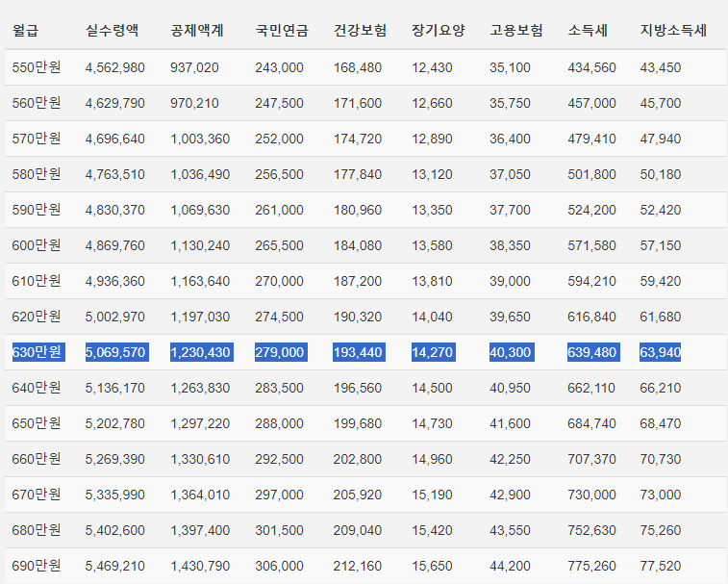
Task: Click long-term care value 12,430
Action: point(432,68)
